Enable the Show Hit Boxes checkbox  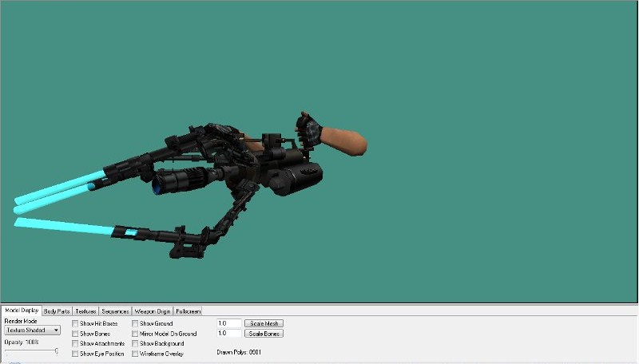pos(76,323)
